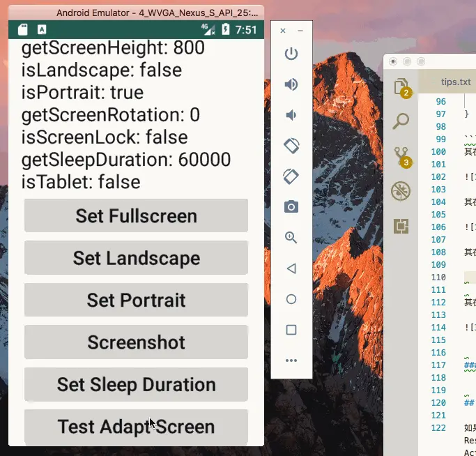Switch to the tips.txt editor tab
Screen dimensions: 476x456
point(455,82)
